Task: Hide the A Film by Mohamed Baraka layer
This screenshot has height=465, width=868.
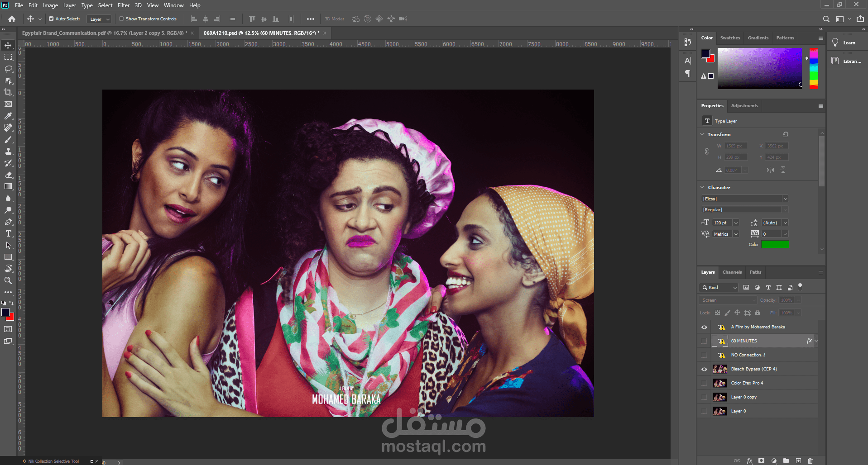Action: 704,327
